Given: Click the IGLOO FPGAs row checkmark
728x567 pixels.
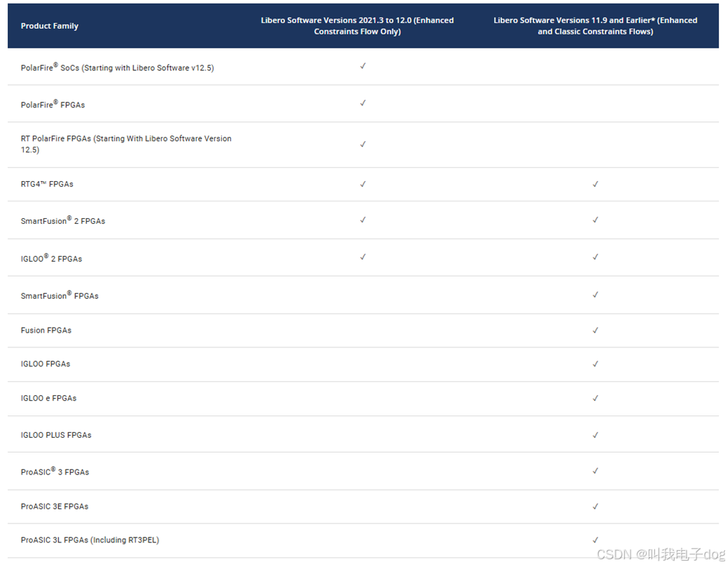Looking at the screenshot, I should [x=595, y=363].
